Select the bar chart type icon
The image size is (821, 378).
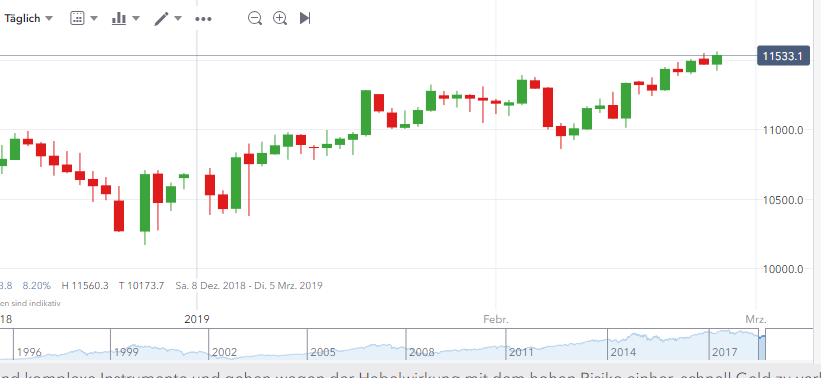pos(119,18)
